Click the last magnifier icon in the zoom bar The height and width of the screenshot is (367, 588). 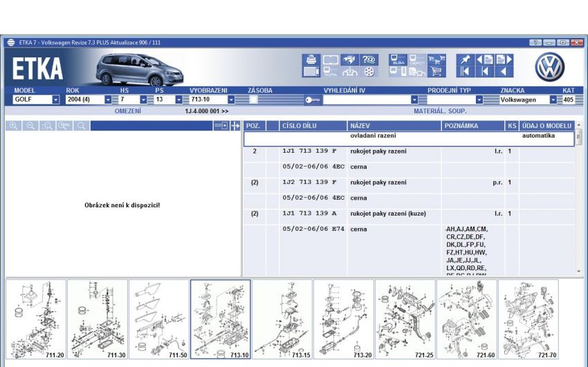[82, 126]
